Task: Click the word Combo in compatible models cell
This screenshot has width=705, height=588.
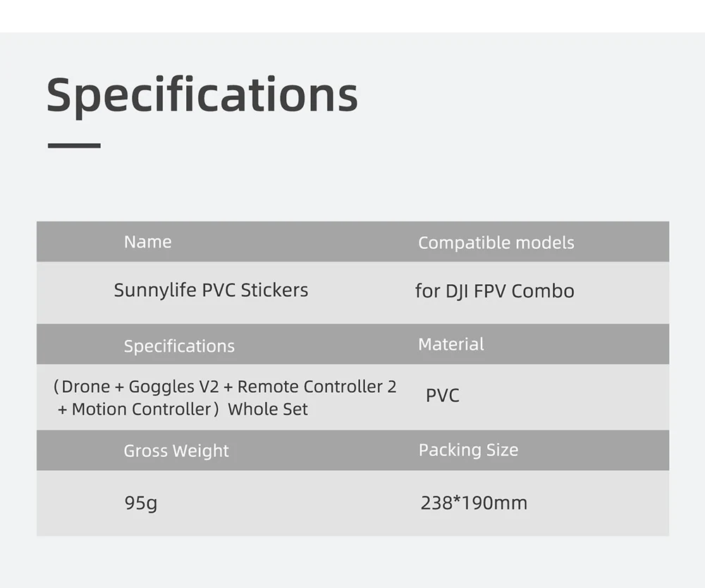Action: 543,290
